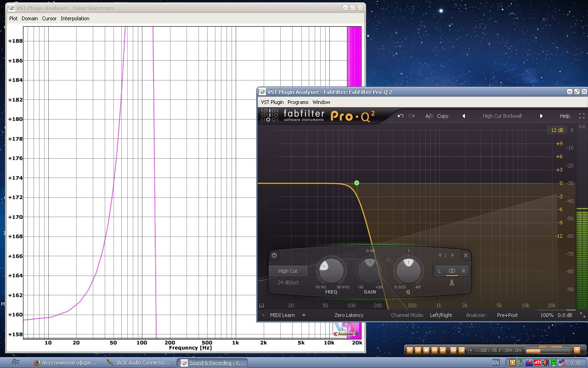Select next band arrow
Image resolution: width=588 pixels, height=368 pixels.
pos(452,255)
